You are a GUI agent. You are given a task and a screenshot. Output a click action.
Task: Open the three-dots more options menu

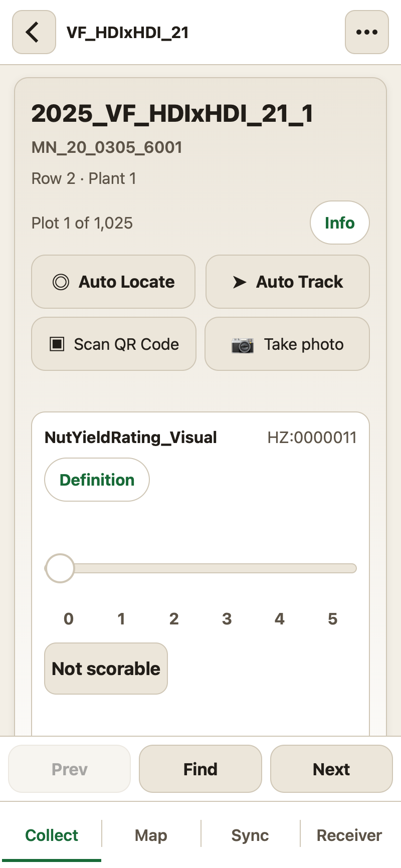(367, 32)
